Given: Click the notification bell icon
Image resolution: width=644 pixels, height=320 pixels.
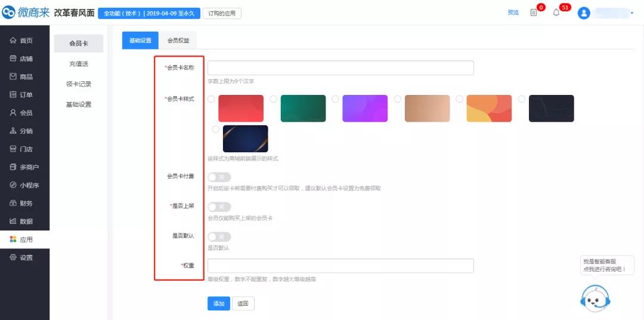Looking at the screenshot, I should tap(556, 13).
